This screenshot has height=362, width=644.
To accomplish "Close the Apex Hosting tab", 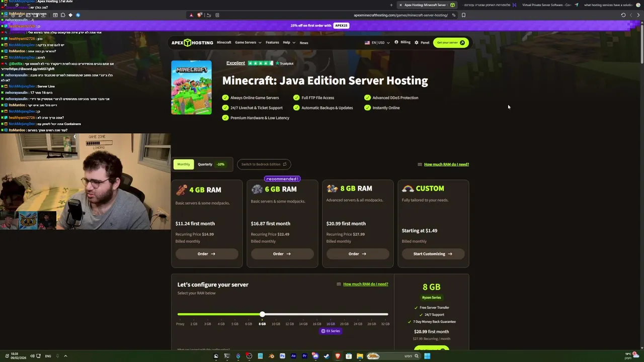I will [x=400, y=5].
